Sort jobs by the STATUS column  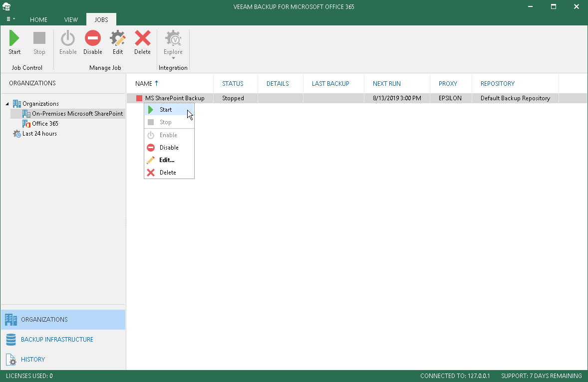point(233,83)
